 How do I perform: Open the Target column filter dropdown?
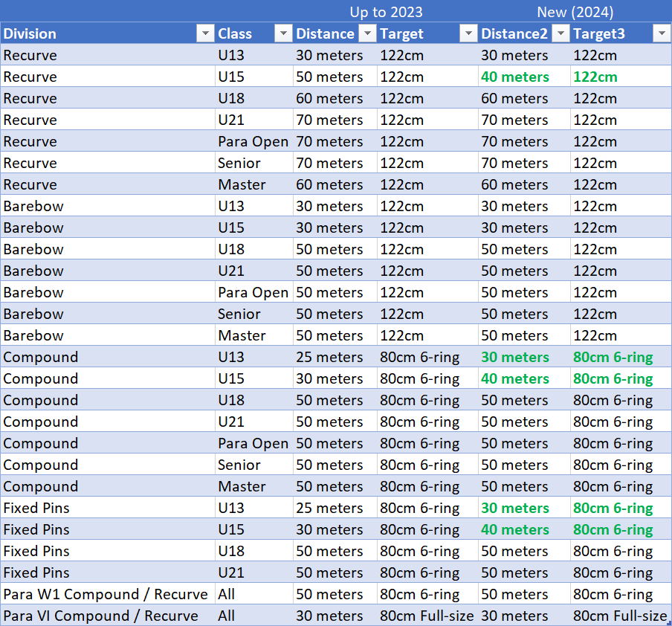coord(468,33)
